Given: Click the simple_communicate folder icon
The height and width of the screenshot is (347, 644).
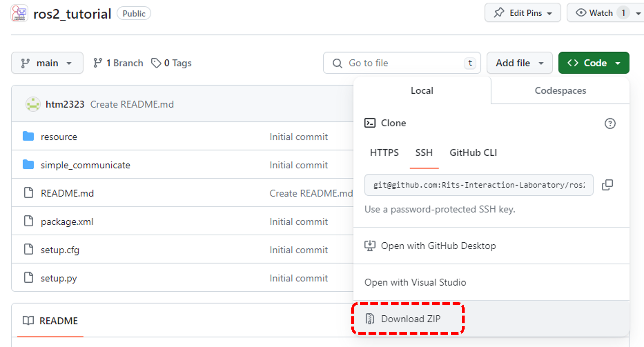Looking at the screenshot, I should (28, 164).
